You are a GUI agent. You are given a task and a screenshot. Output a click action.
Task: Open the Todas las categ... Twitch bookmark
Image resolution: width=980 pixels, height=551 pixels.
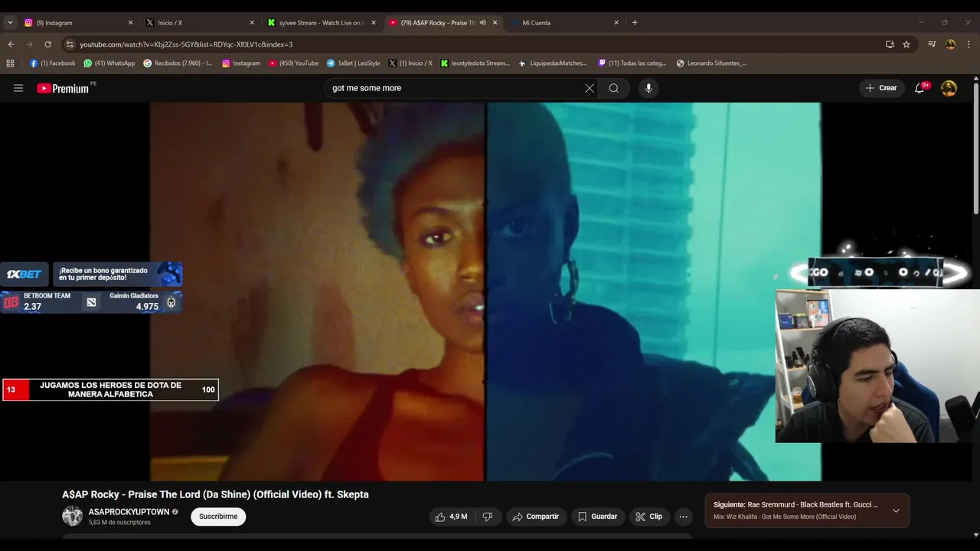pos(632,64)
